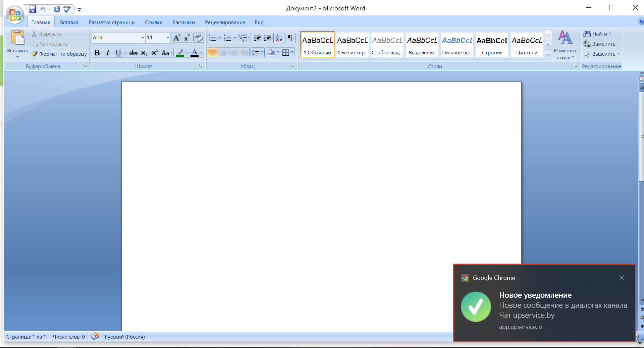Click the Русский (Россия) language indicator
This screenshot has width=644, height=348.
coord(125,337)
